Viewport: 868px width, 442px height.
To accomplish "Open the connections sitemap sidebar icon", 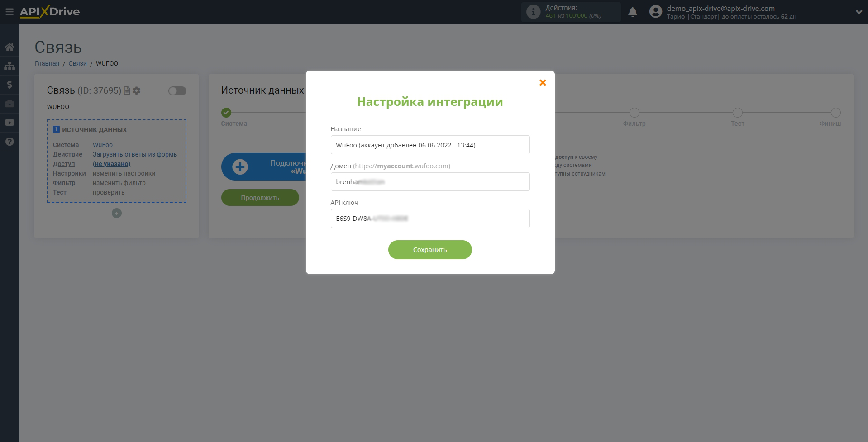I will point(10,66).
